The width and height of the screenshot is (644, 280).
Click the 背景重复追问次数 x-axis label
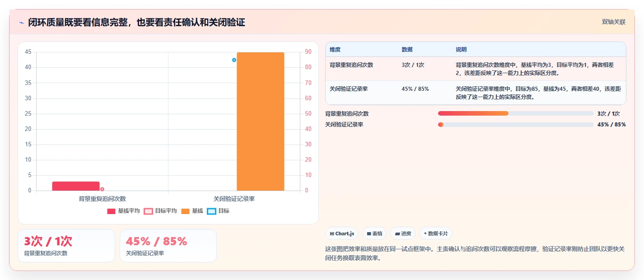102,199
